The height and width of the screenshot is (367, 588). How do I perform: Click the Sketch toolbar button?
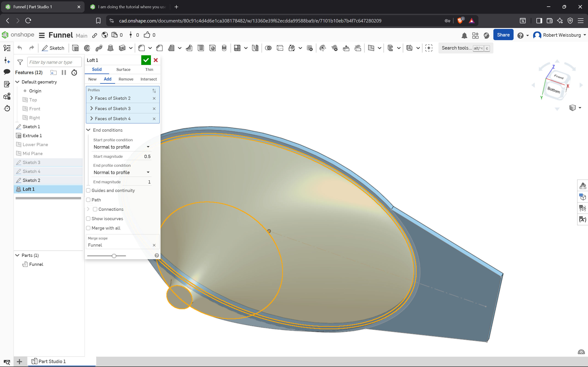point(53,48)
